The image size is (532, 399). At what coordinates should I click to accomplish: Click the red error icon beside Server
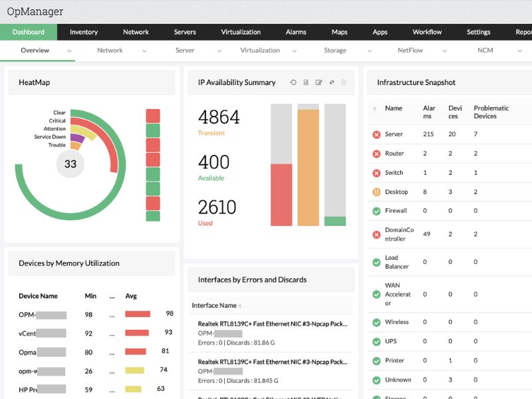(376, 134)
